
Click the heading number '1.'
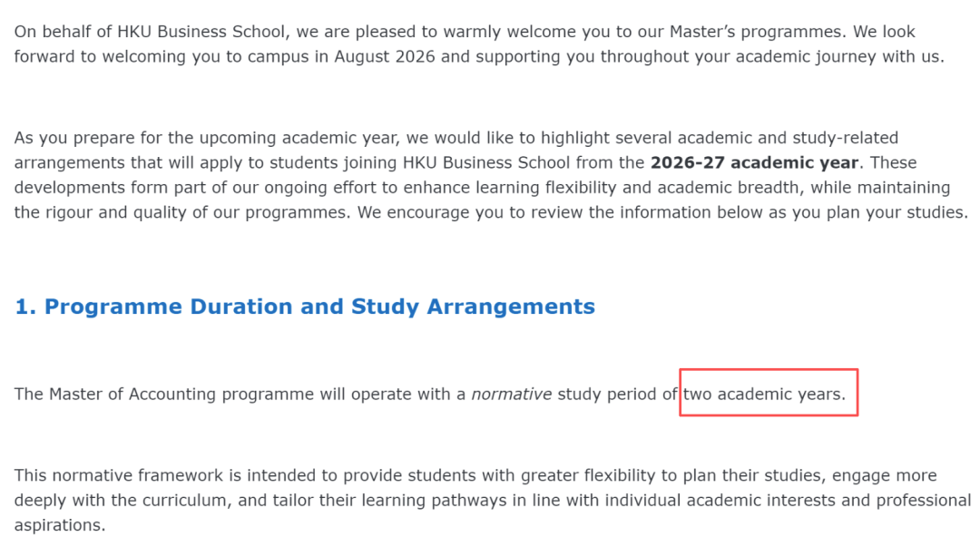(25, 307)
